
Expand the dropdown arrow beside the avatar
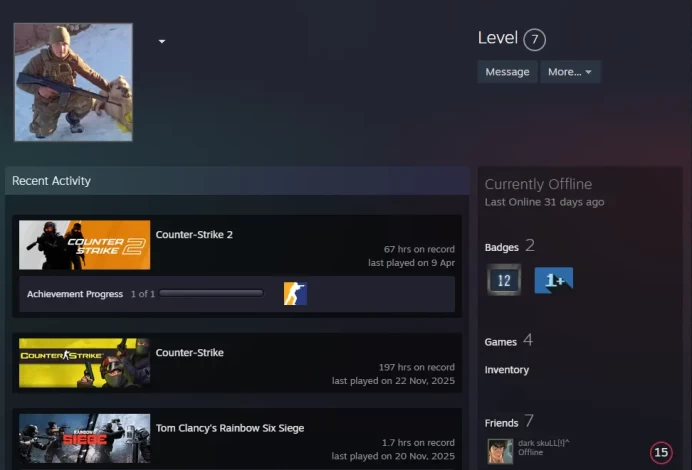(162, 41)
